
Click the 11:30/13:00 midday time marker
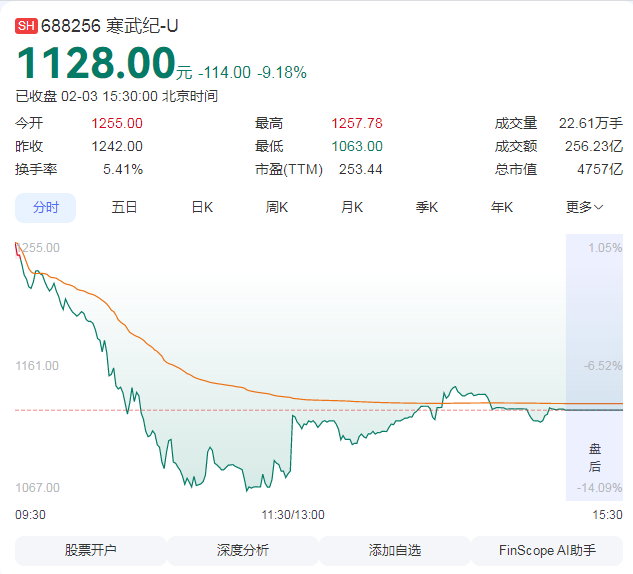(292, 515)
